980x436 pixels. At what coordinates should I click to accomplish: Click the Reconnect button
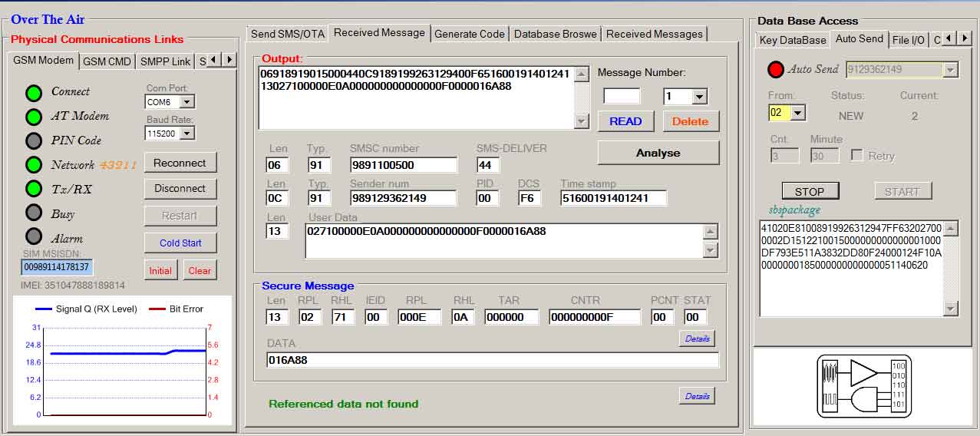tap(180, 163)
